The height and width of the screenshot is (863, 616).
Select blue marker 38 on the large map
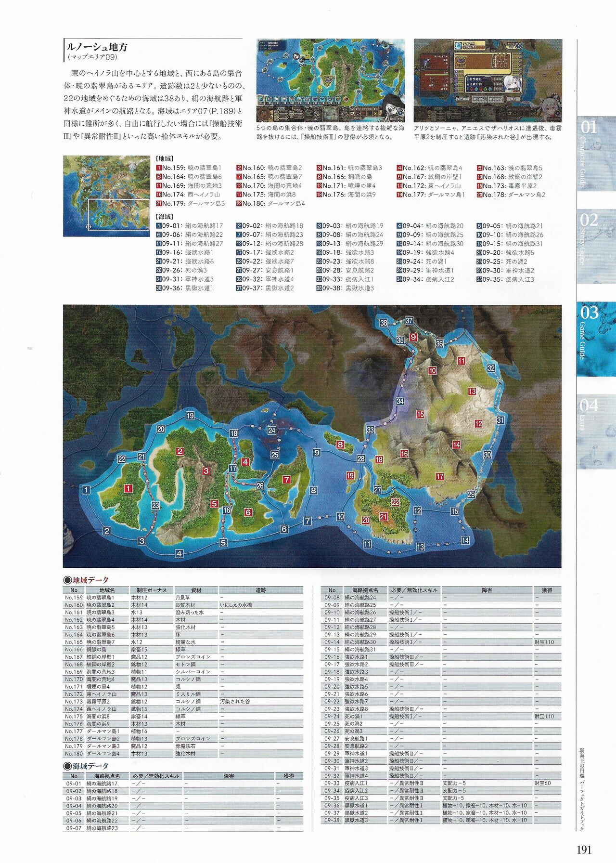pos(384,323)
